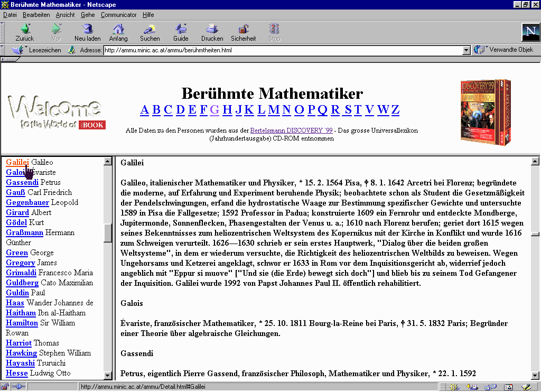This screenshot has height=392, width=541.
Task: Click the Netscape title bar app icon
Action: (x=5, y=4)
